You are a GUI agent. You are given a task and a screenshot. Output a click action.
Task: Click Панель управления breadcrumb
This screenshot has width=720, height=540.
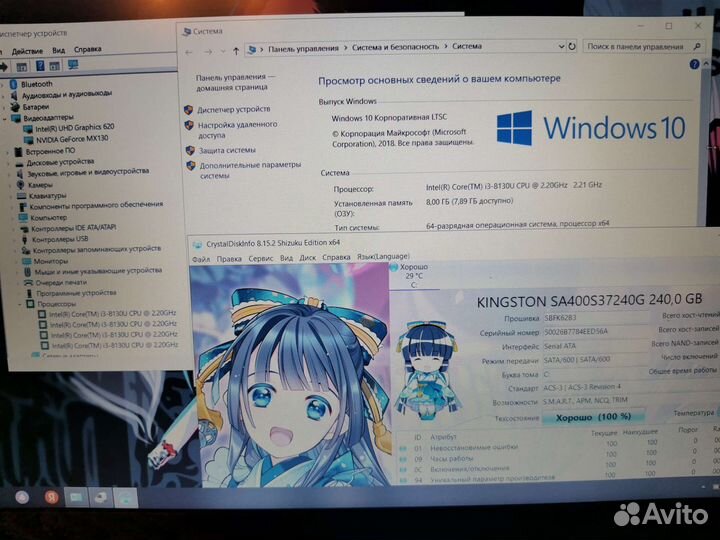click(x=303, y=48)
